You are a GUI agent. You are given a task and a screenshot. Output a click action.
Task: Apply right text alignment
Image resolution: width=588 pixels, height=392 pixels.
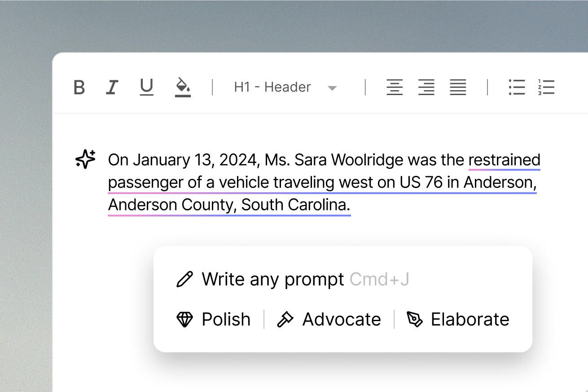(426, 87)
